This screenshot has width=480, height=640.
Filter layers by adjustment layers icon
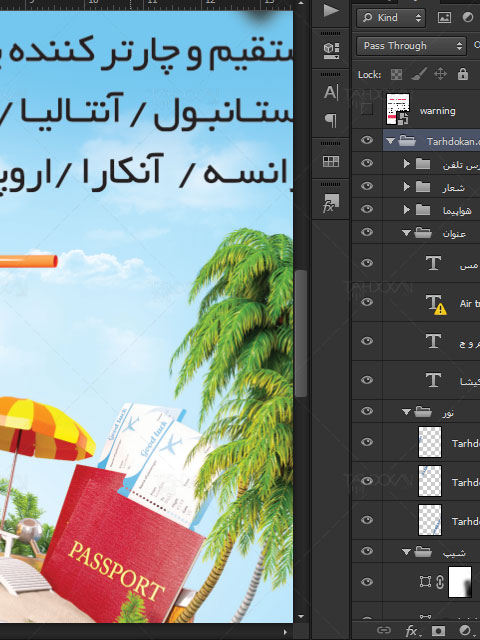pos(467,17)
